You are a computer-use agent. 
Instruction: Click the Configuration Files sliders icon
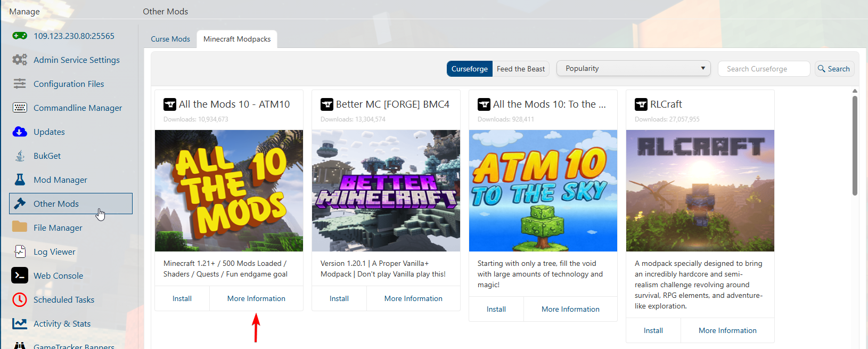[20, 84]
